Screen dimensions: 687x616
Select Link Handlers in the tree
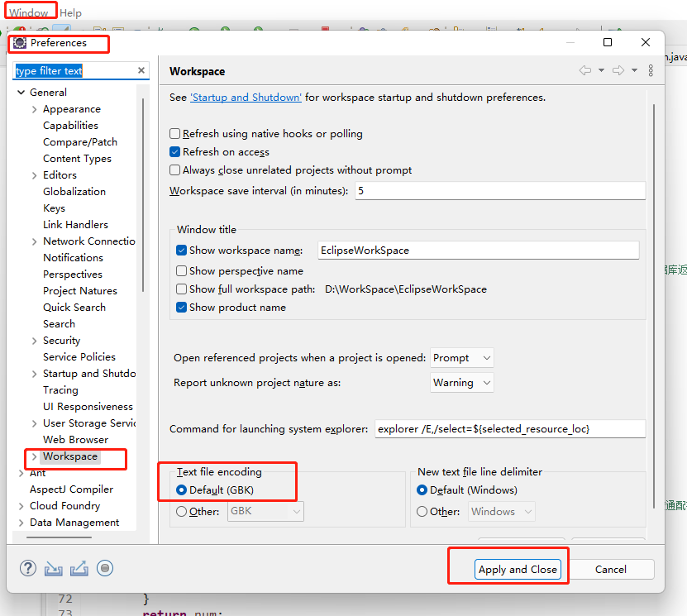[x=75, y=225]
